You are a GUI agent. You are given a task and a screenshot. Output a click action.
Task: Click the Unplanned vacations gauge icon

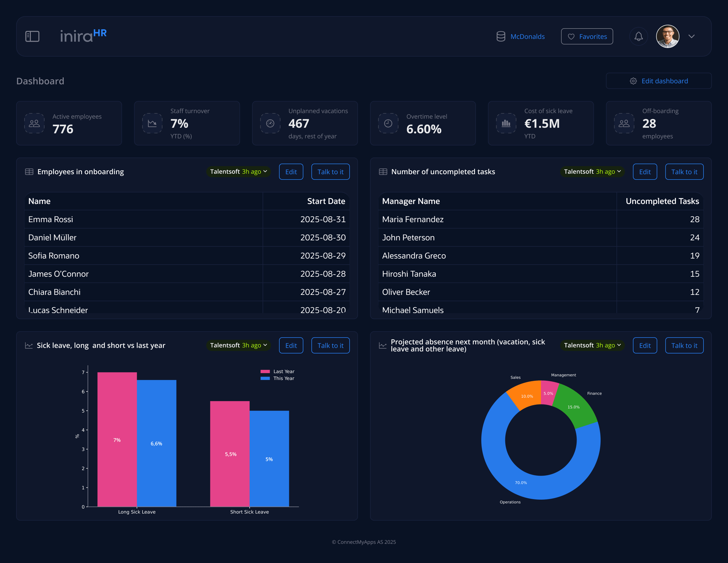pyautogui.click(x=270, y=123)
